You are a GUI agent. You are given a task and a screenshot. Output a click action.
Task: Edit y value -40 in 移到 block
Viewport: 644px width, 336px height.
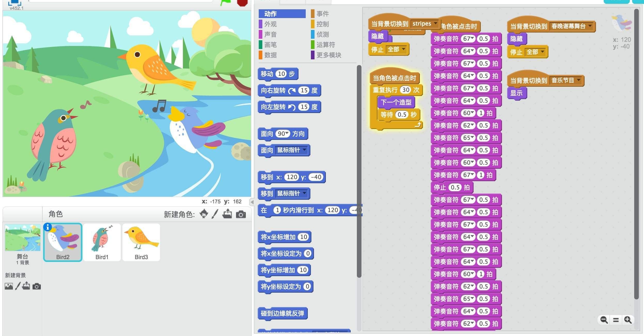316,177
